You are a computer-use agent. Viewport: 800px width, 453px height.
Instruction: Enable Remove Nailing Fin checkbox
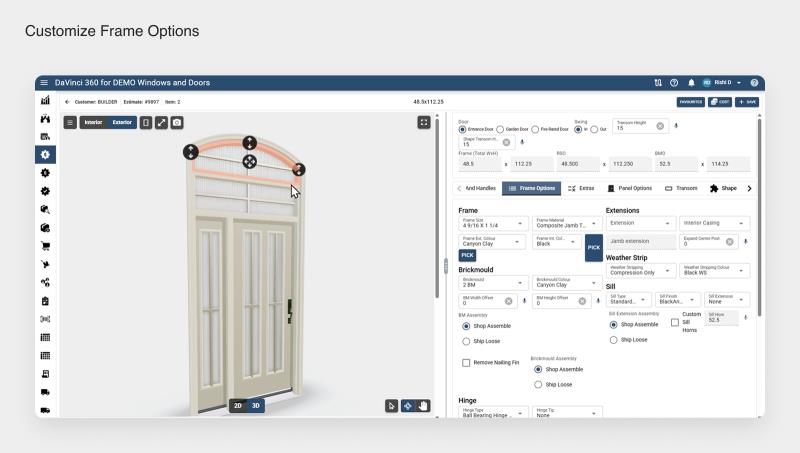[466, 363]
